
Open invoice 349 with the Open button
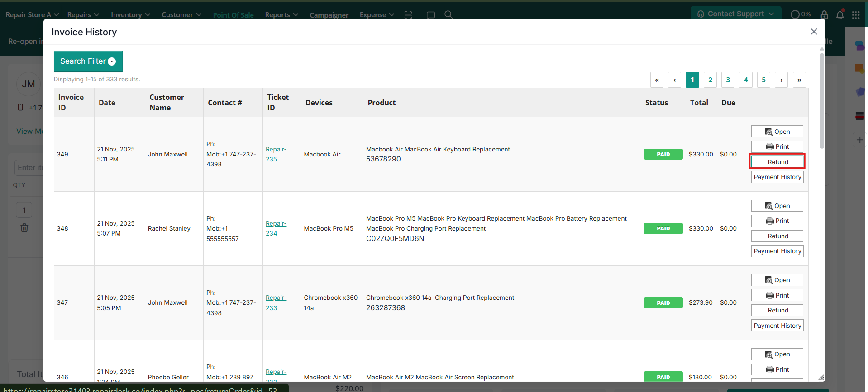click(777, 132)
